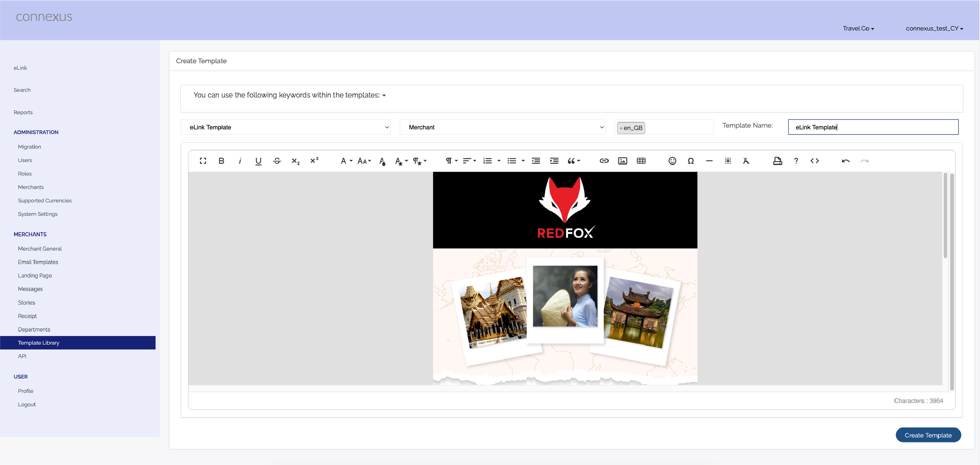Click Logout in the sidebar
The width and height of the screenshot is (980, 465).
point(26,404)
